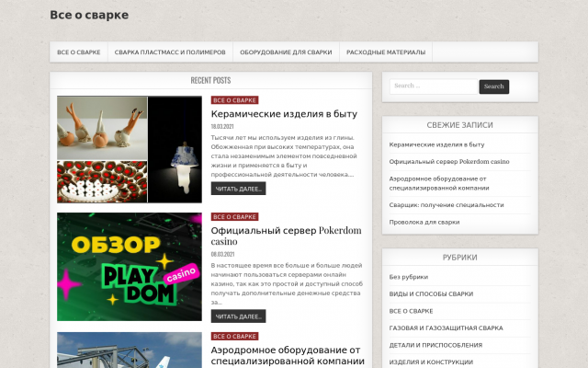Click 'ЧИТАТЬ ДАЛЕЕ' under ceramic products post
This screenshot has height=368, width=588.
(x=238, y=189)
